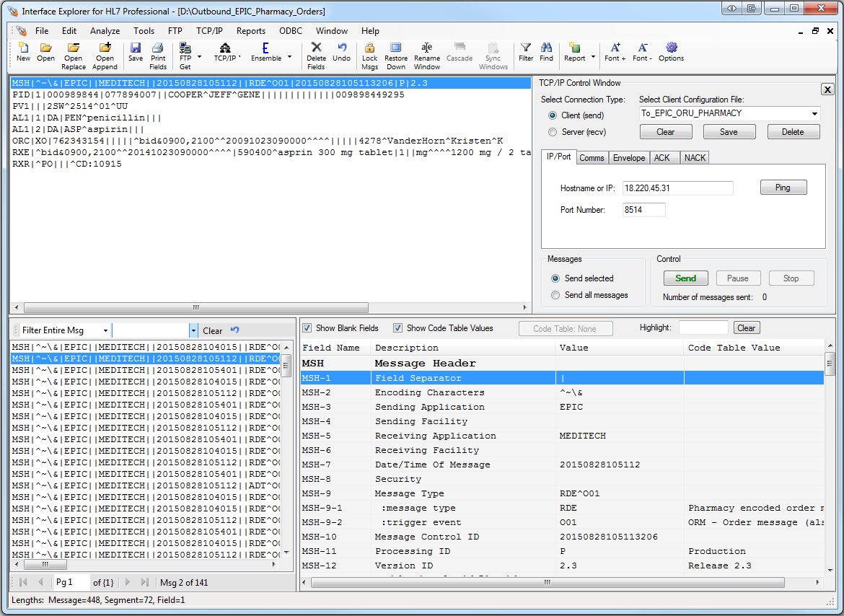Click the Ping button
The image size is (844, 616).
[x=783, y=188]
